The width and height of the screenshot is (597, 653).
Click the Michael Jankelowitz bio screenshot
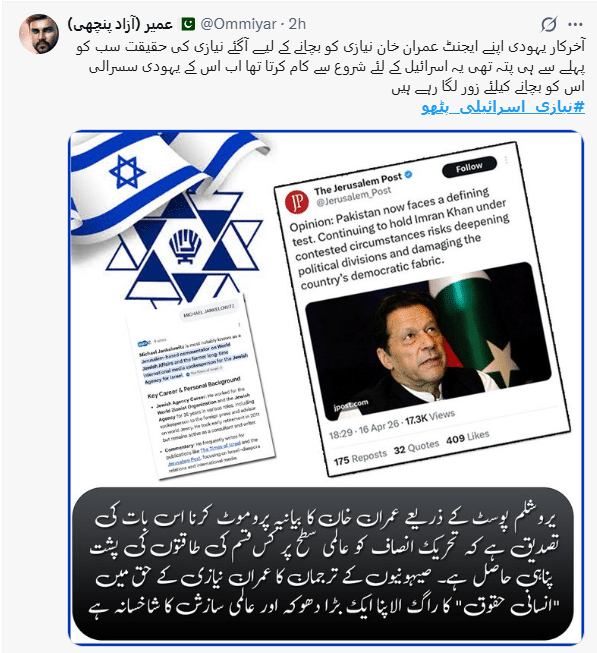coord(201,387)
